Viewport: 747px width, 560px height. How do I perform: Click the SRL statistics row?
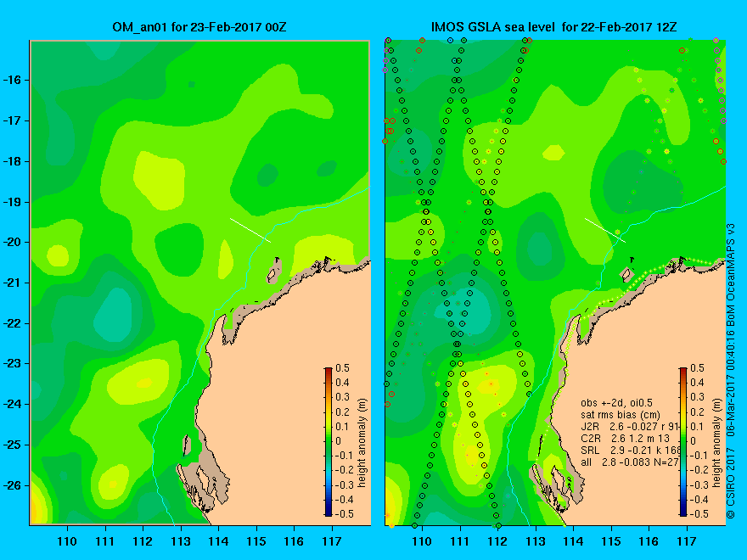[629, 451]
